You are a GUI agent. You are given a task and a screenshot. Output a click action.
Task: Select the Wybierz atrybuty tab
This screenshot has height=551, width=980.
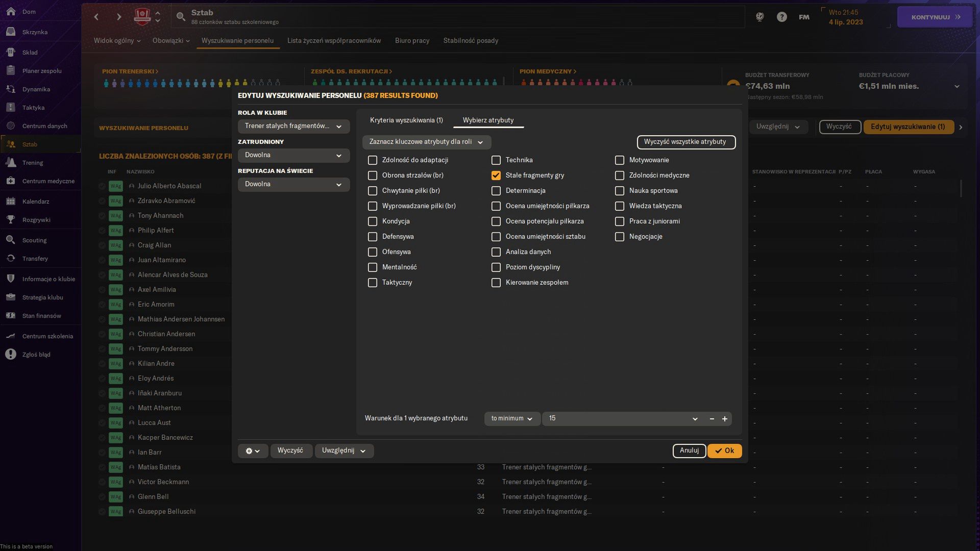[488, 120]
